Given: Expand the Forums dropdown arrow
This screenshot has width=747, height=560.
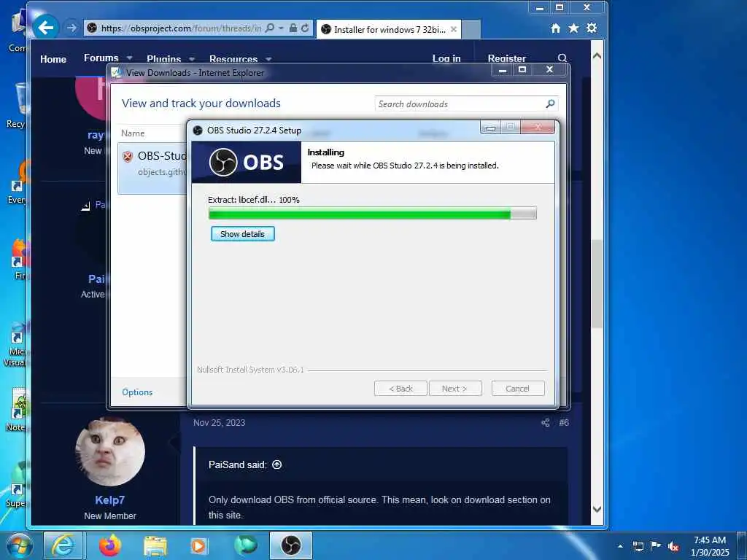Looking at the screenshot, I should (x=129, y=58).
